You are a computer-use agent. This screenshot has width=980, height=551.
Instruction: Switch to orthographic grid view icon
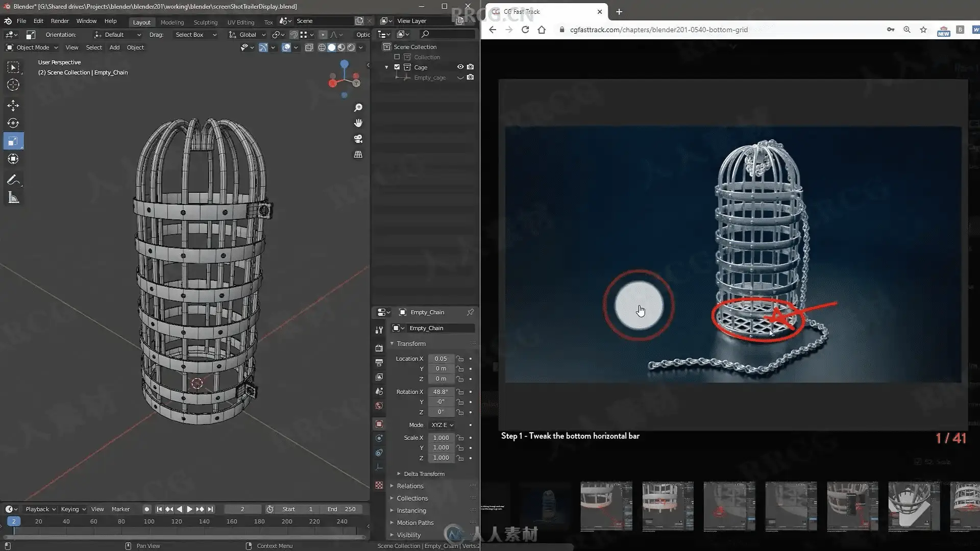358,154
